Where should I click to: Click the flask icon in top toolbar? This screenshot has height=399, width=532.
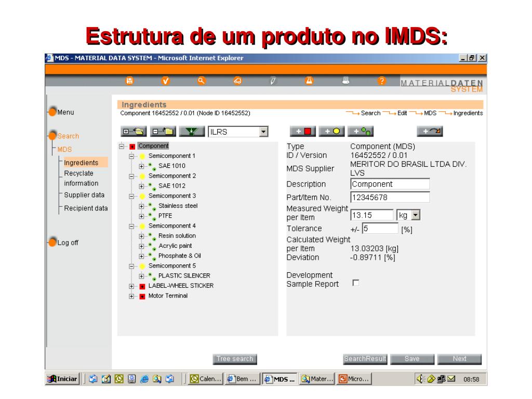309,81
